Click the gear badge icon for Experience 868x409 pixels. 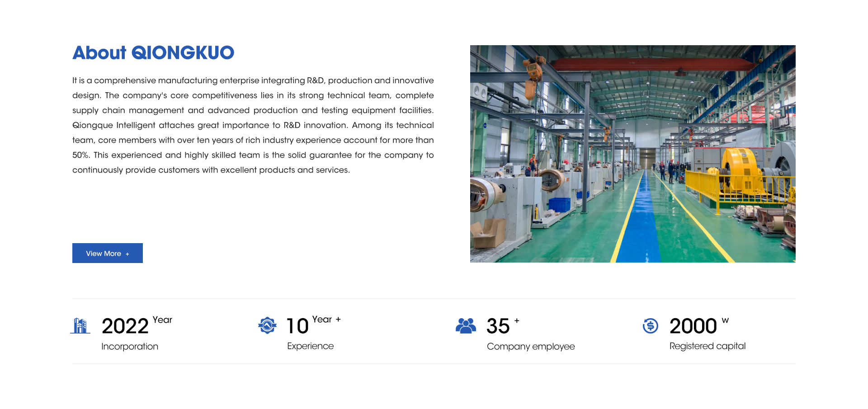[267, 325]
